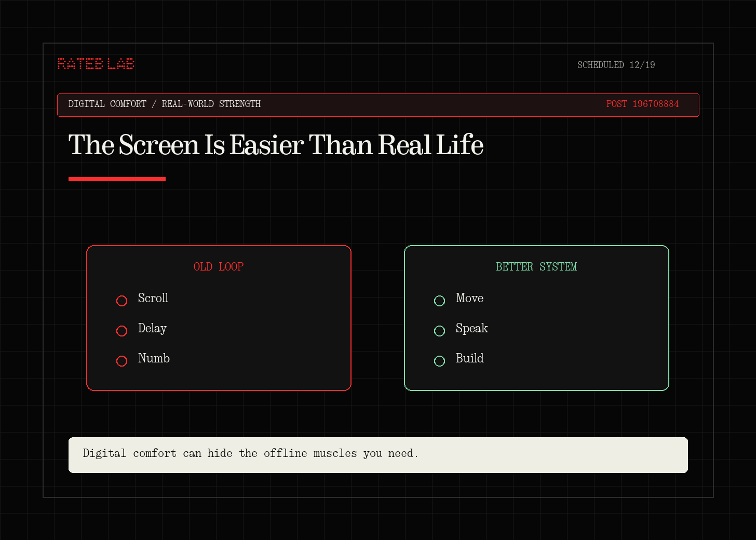
Task: Select the circle bullet beside Delay
Action: (x=122, y=331)
